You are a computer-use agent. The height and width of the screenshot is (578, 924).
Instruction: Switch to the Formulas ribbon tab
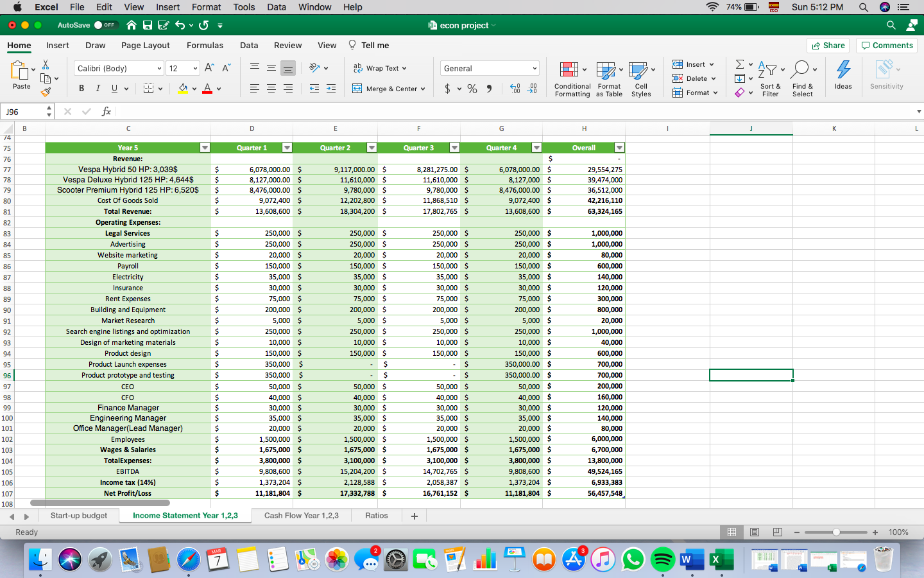(x=205, y=45)
